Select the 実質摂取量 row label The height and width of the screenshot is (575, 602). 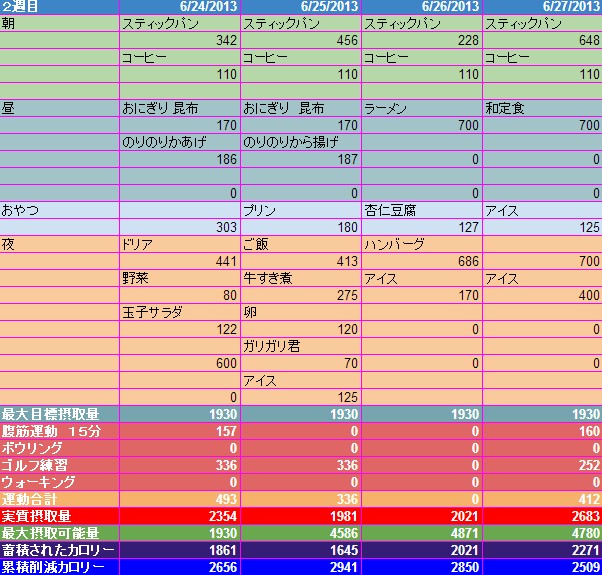click(59, 516)
